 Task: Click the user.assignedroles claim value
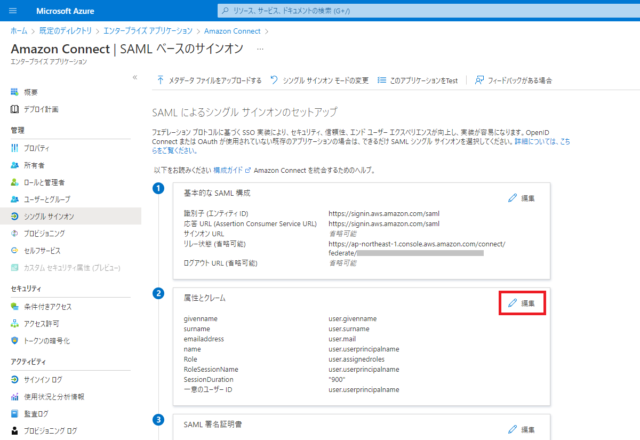coord(356,359)
